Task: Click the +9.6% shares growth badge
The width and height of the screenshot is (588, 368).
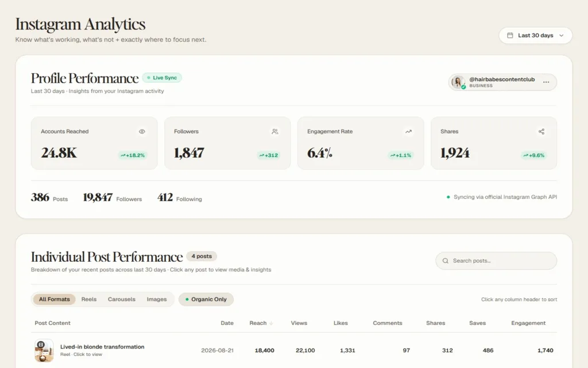Action: coord(533,155)
